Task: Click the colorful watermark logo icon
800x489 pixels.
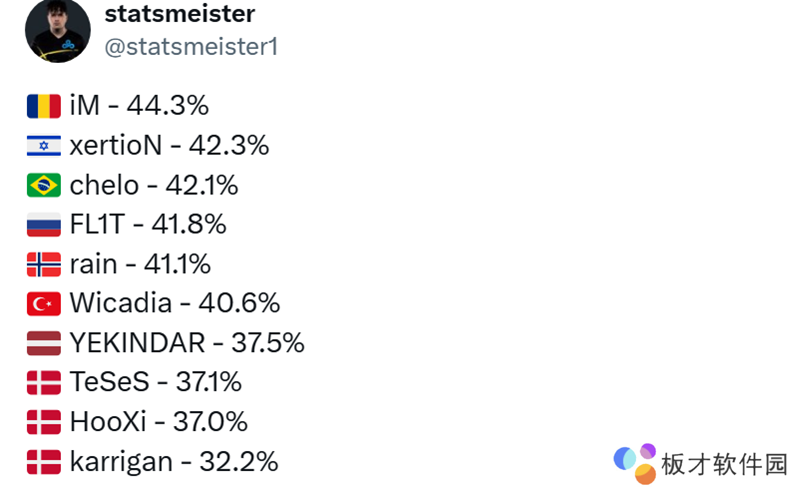Action: pyautogui.click(x=636, y=461)
